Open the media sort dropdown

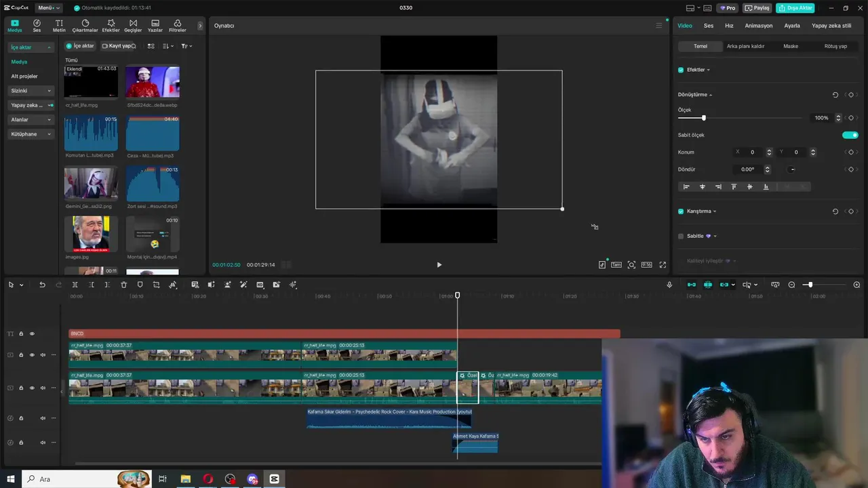tap(167, 46)
